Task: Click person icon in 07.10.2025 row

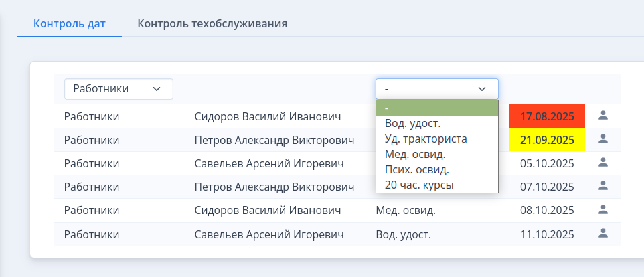Action: point(602,186)
